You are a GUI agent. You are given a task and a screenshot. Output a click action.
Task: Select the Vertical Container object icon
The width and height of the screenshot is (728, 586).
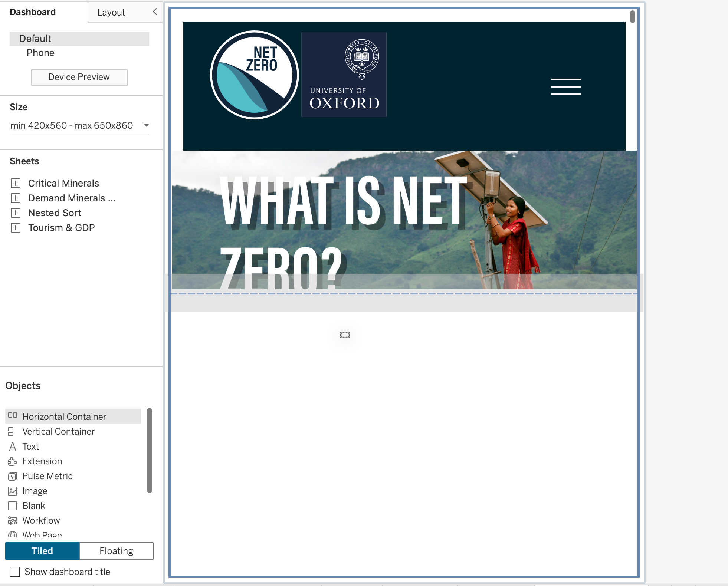pos(11,431)
